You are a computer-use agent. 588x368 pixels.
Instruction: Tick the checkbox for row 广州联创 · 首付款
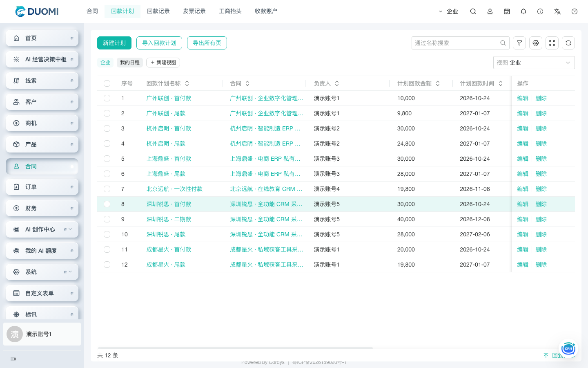tap(107, 98)
